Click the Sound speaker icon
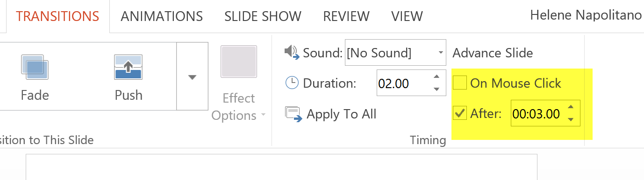 pyautogui.click(x=292, y=52)
